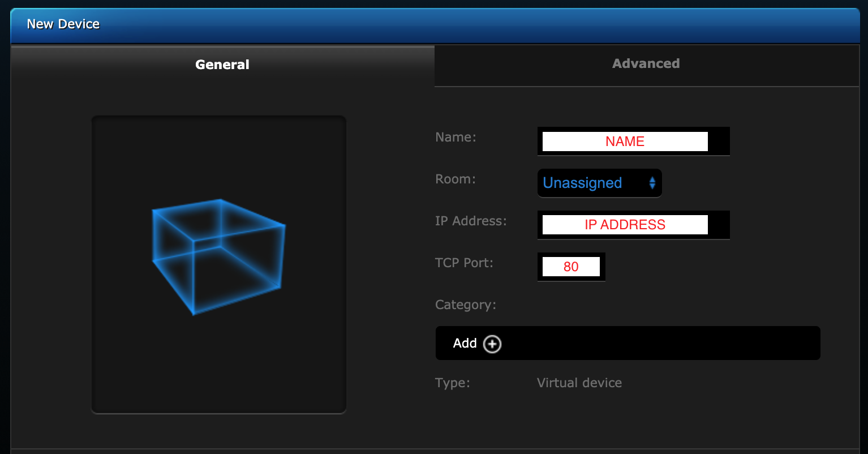
Task: Switch to the Advanced tab
Action: click(x=646, y=64)
